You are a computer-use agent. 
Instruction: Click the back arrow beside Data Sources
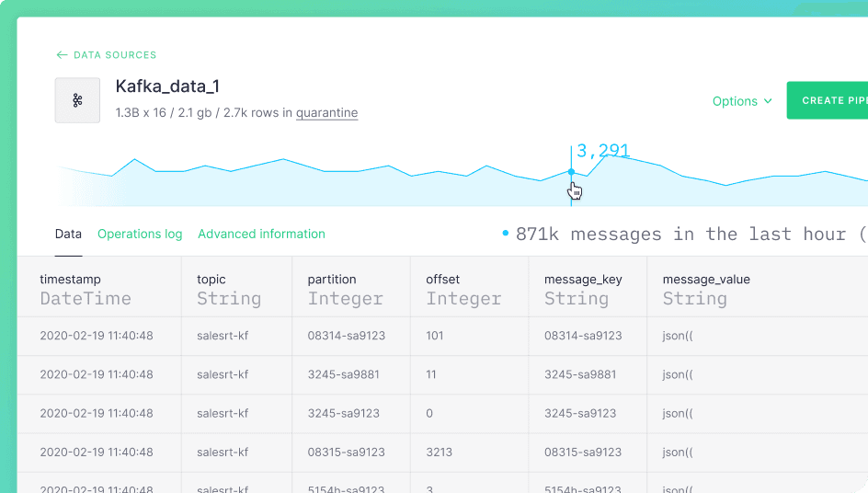(62, 55)
